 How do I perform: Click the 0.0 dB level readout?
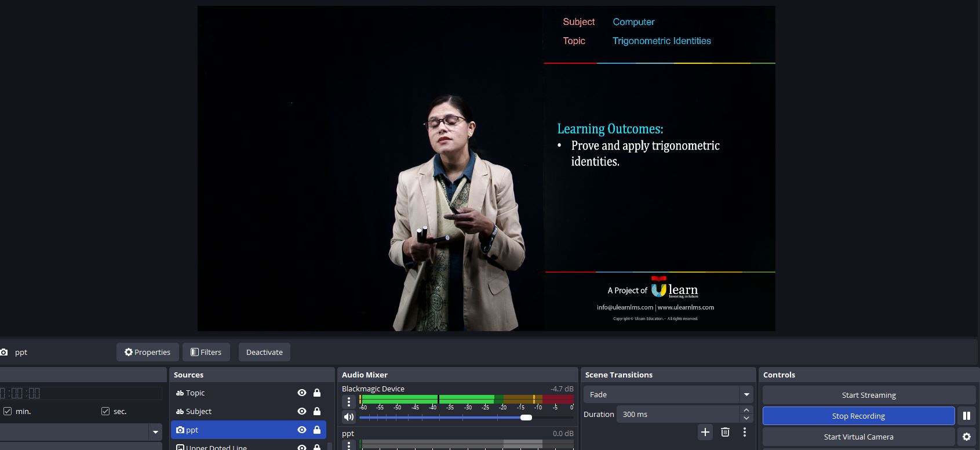(x=563, y=433)
